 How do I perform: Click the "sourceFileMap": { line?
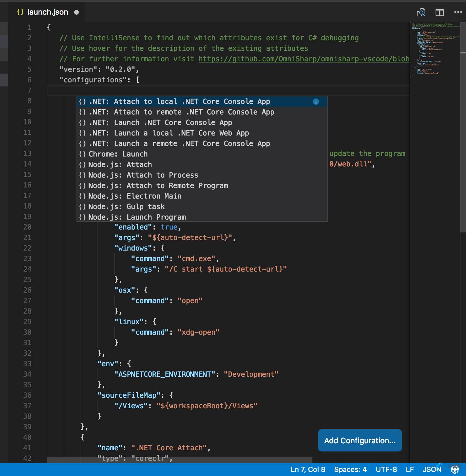click(135, 395)
